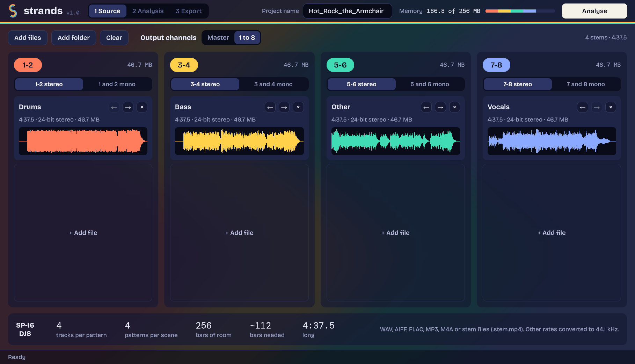Click the Drums waveform preview

[83, 141]
